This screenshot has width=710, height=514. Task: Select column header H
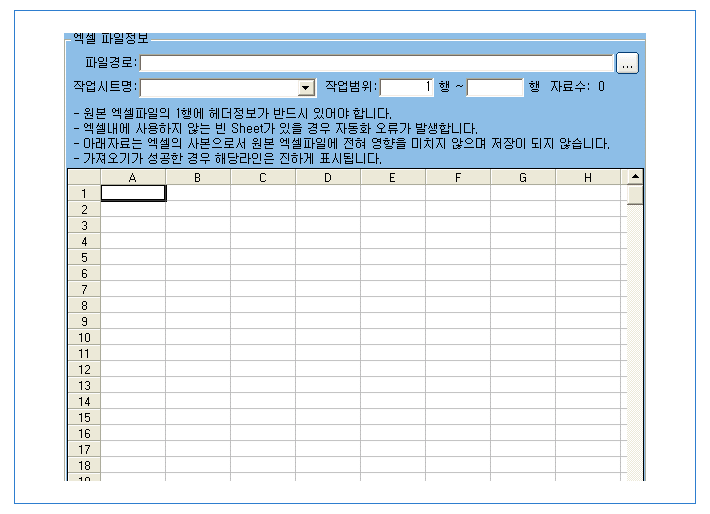588,178
